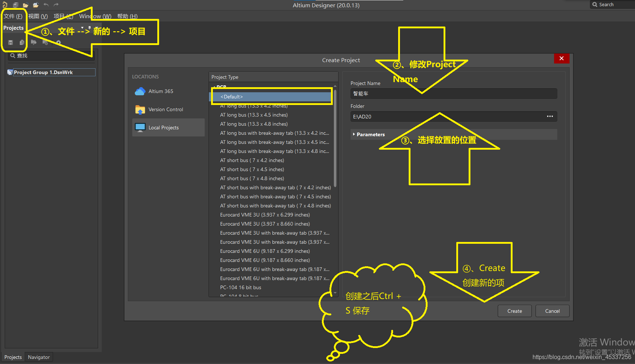Viewport: 635px width, 364px height.
Task: Open a file with the folder icon
Action: point(25,5)
